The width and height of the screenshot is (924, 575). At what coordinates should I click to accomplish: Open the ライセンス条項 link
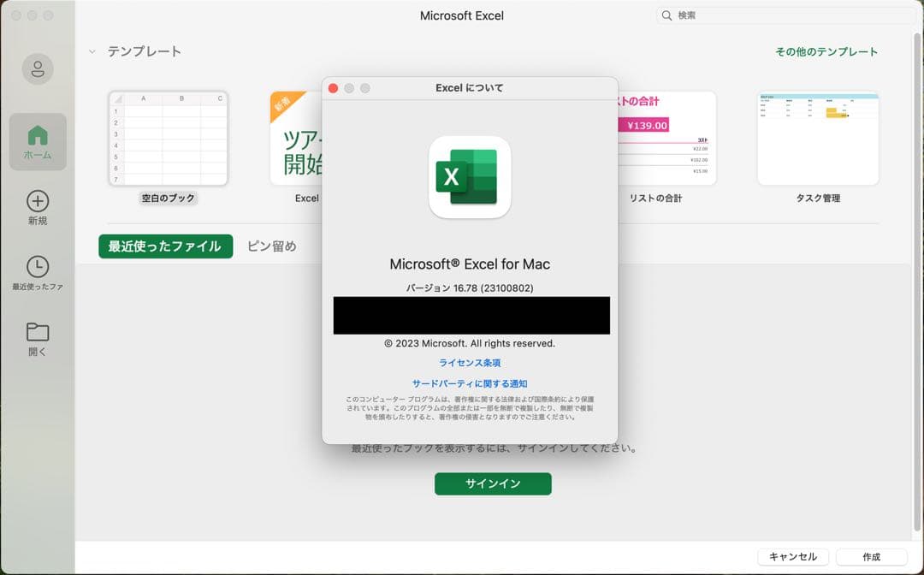click(470, 363)
